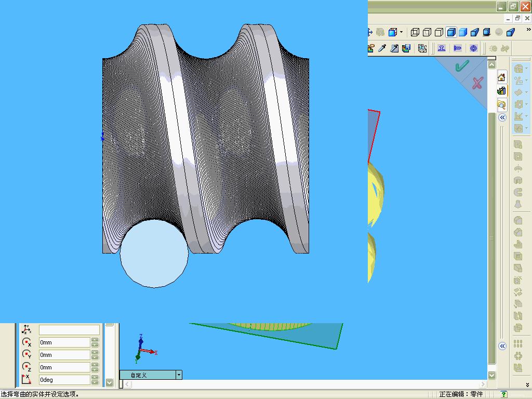The width and height of the screenshot is (532, 399).
Task: Click the lower double-chevron collapse button
Action: (502, 346)
